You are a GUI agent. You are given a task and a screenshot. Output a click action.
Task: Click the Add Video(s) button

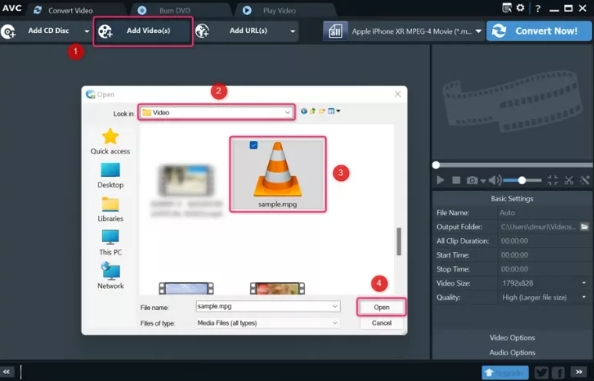click(x=143, y=31)
